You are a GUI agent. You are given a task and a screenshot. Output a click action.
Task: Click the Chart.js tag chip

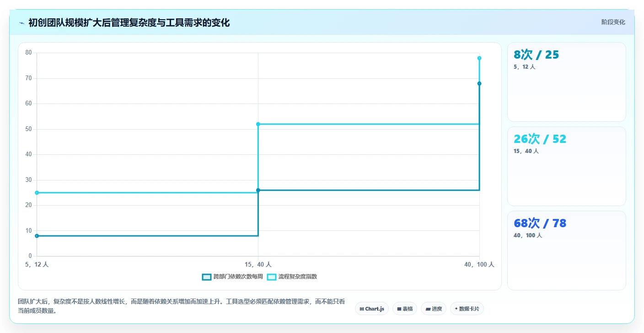point(372,309)
